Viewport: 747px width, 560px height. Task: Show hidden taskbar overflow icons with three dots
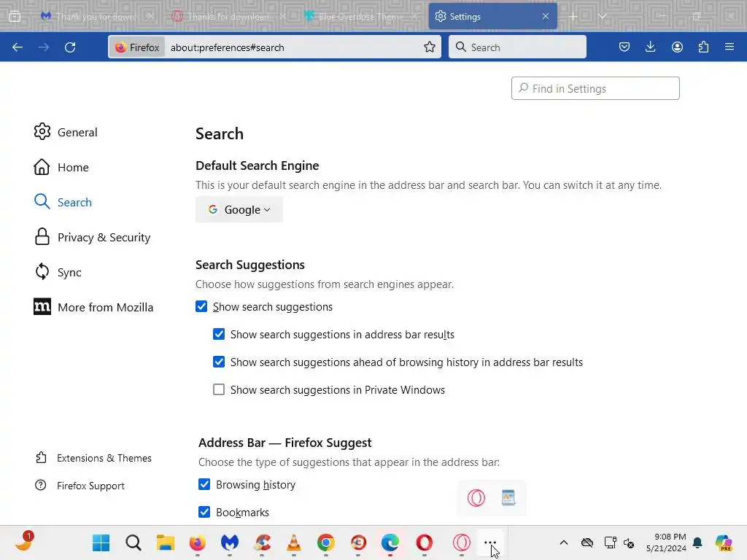pos(490,542)
